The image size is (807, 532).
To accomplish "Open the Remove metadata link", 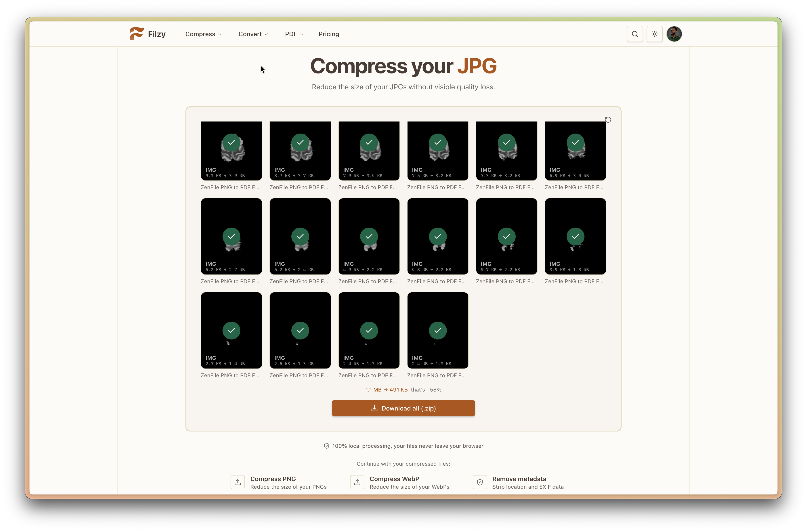I will click(518, 482).
